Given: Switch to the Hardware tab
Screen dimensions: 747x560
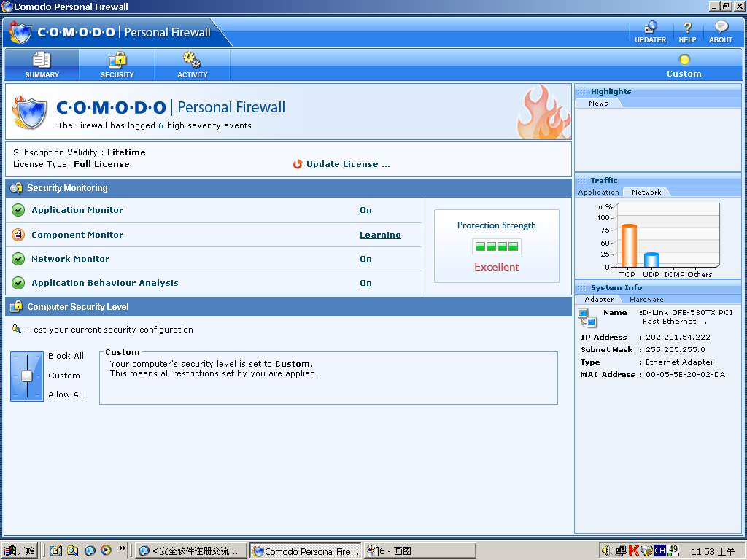Looking at the screenshot, I should tap(646, 299).
